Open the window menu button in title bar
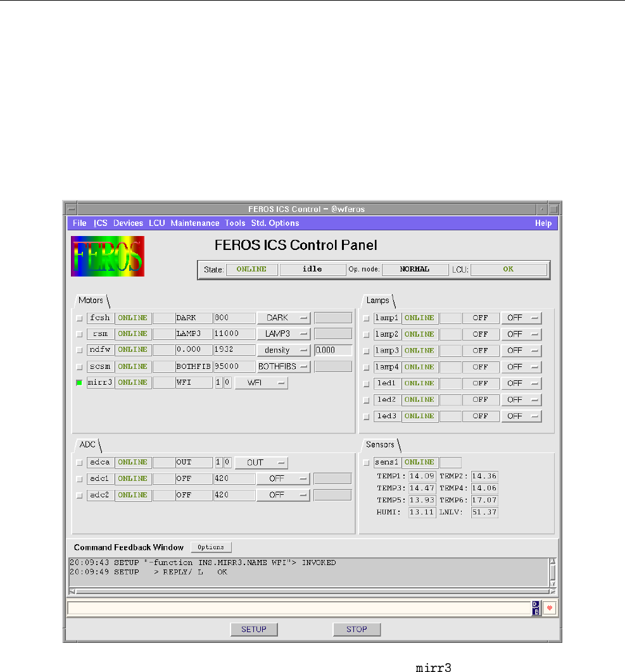Viewport: 625px width, 672px height. tap(72, 209)
